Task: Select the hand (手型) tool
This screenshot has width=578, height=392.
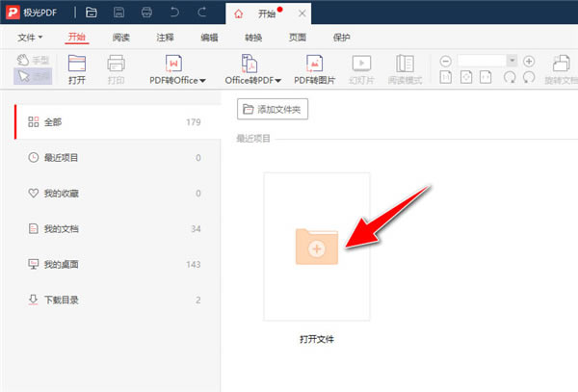Action: [33, 60]
